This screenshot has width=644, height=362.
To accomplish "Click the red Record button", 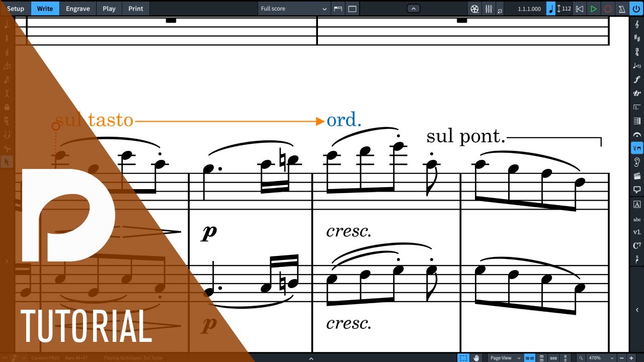I will pos(608,9).
